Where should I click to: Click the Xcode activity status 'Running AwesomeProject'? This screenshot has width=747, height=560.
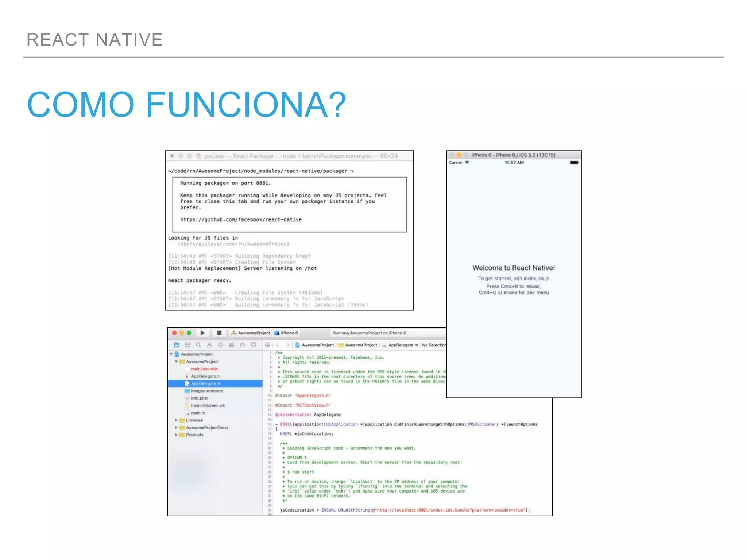(369, 333)
